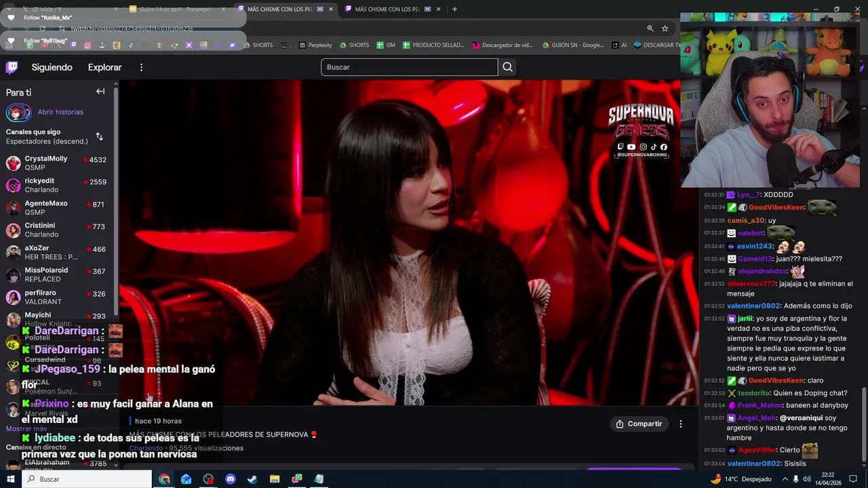
Task: Click CrystalMolly avatar icon
Action: (x=14, y=163)
